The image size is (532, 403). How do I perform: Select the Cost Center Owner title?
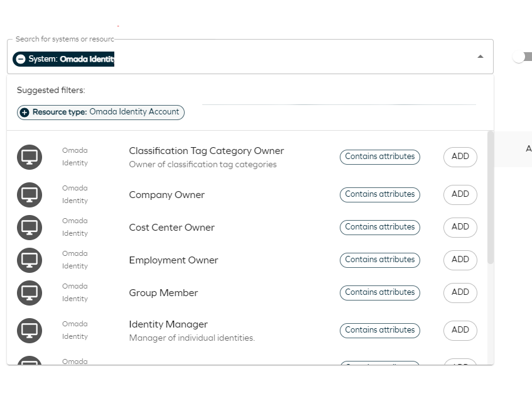pos(171,228)
